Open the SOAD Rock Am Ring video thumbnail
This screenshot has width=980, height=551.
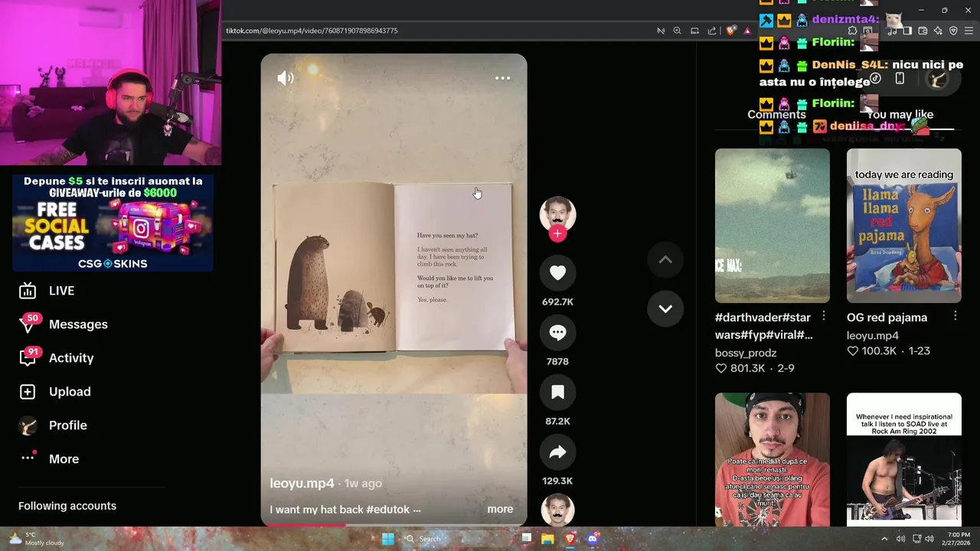[x=903, y=459]
